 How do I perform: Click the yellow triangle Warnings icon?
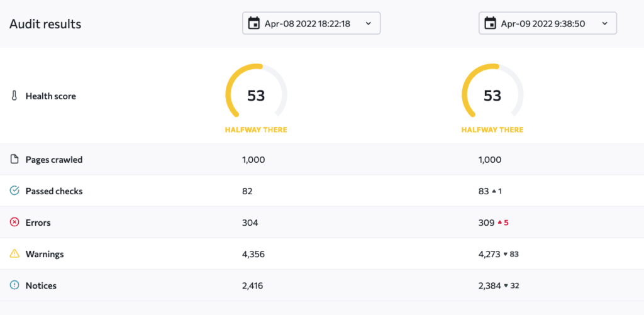(14, 254)
